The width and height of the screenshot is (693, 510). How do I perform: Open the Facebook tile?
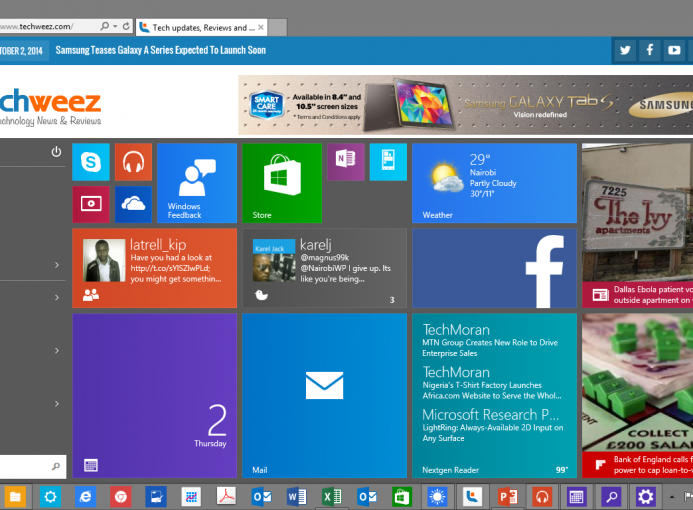(494, 268)
